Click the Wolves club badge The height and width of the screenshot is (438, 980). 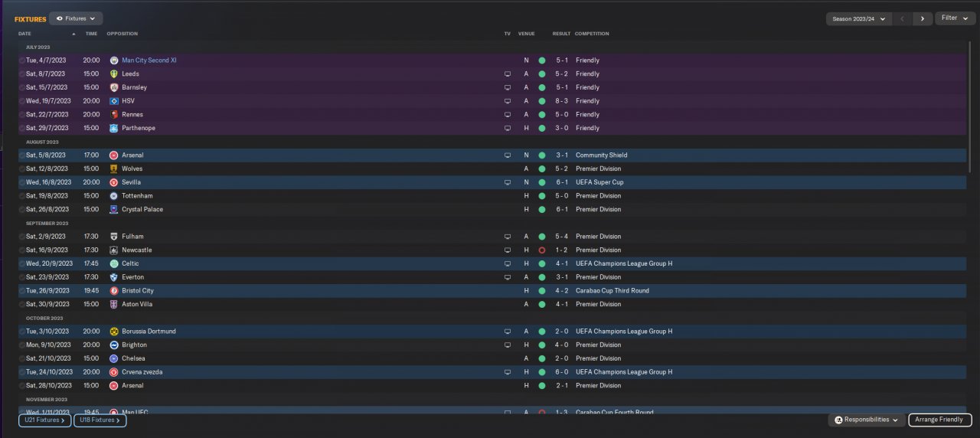coord(114,169)
